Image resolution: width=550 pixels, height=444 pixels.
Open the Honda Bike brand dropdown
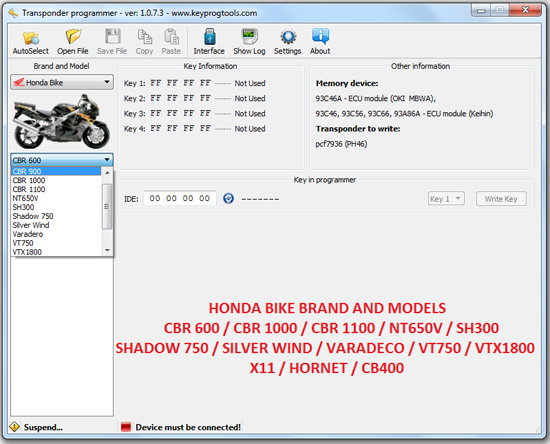pyautogui.click(x=62, y=82)
